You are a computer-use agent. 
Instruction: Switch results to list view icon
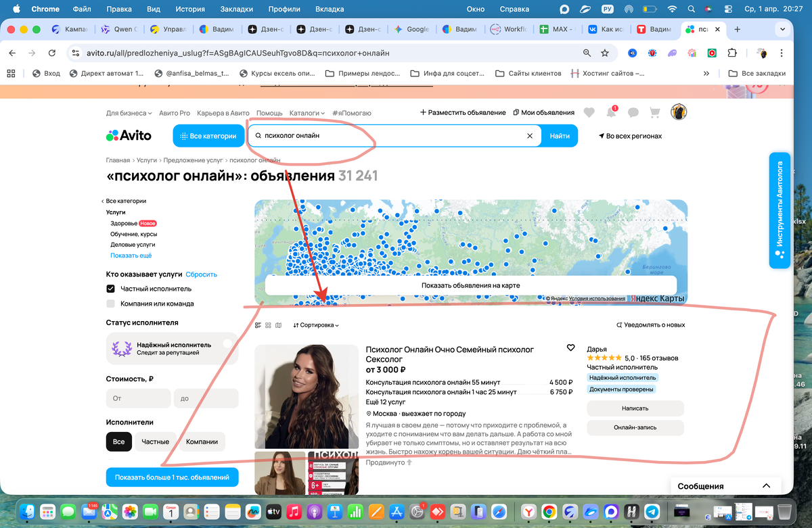[x=258, y=325]
